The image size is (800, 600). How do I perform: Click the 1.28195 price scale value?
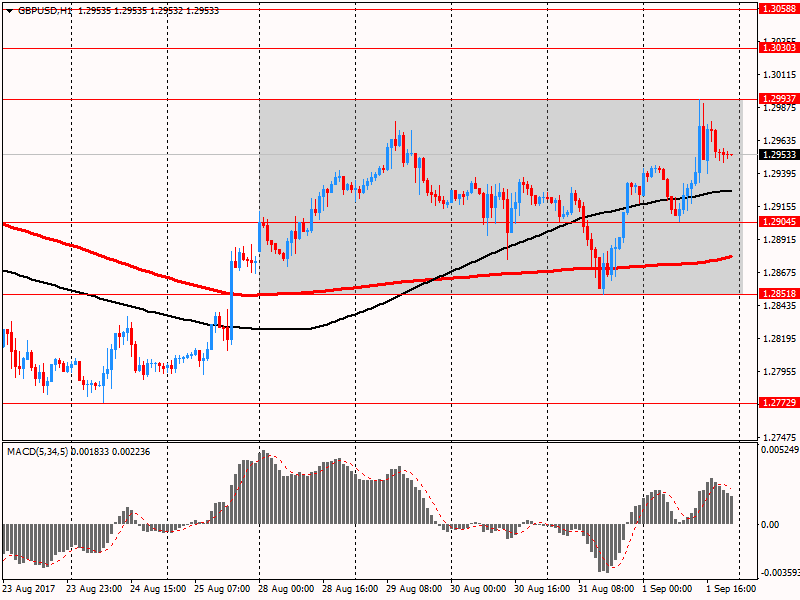pos(779,339)
